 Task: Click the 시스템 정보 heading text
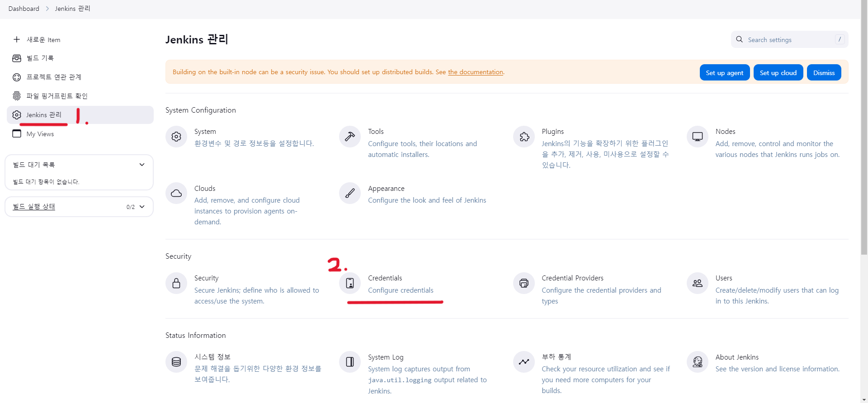click(x=212, y=357)
